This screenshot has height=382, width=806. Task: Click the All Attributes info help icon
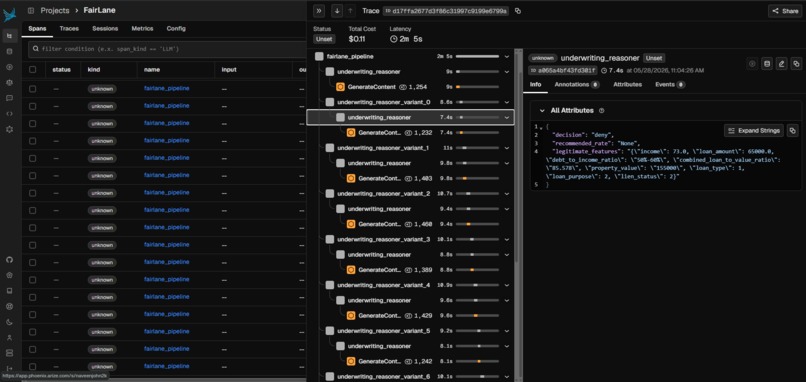(601, 111)
